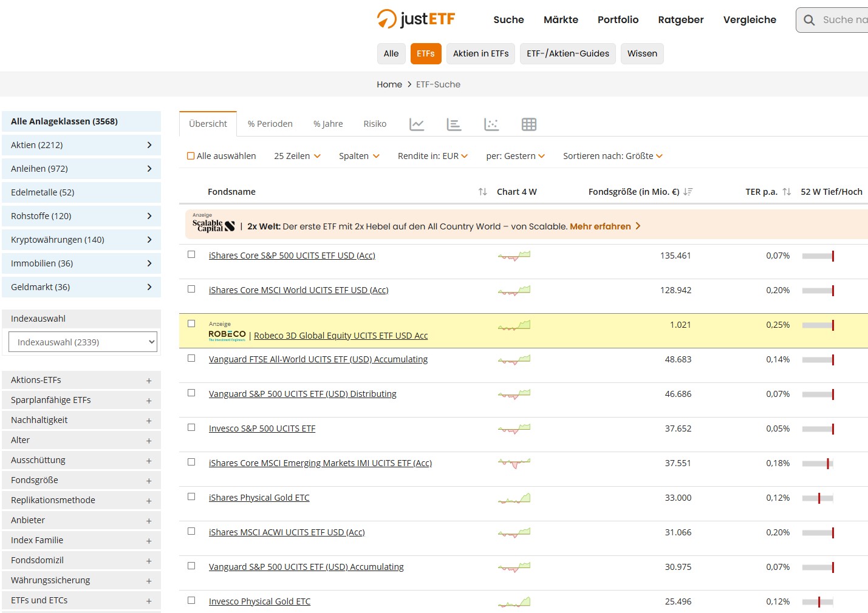Expand the Fondsdomizil filter row
This screenshot has width=868, height=613.
tap(81, 560)
